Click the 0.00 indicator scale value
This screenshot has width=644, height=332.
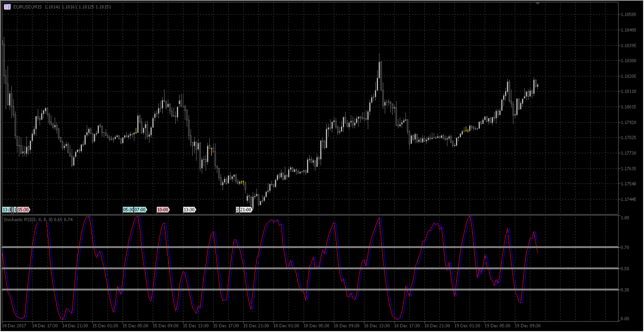(626, 319)
